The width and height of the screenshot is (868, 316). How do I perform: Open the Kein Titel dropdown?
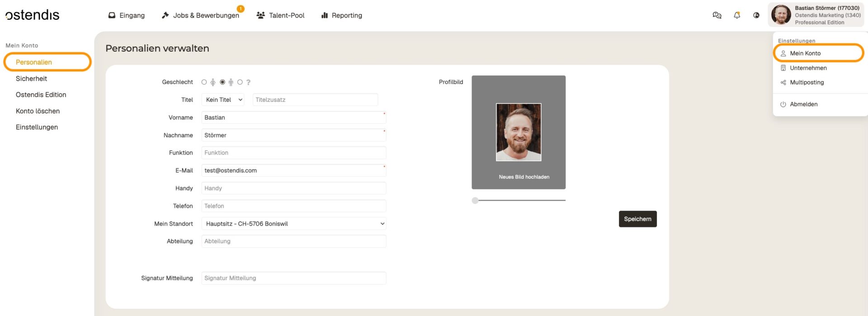[x=223, y=100]
